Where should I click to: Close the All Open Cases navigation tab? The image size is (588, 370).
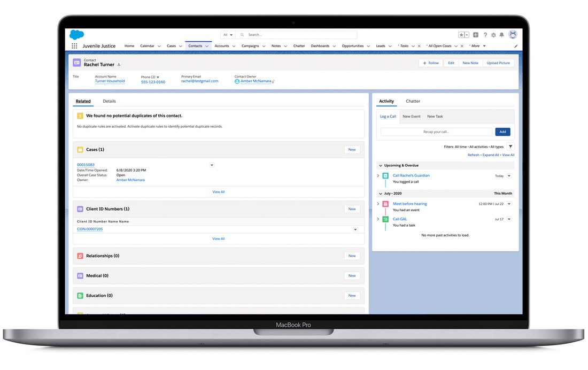coord(462,46)
